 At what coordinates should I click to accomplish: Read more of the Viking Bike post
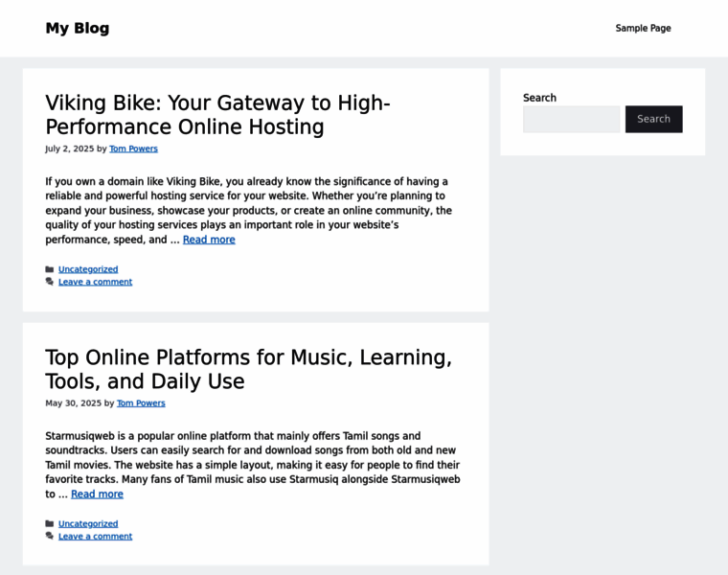209,240
